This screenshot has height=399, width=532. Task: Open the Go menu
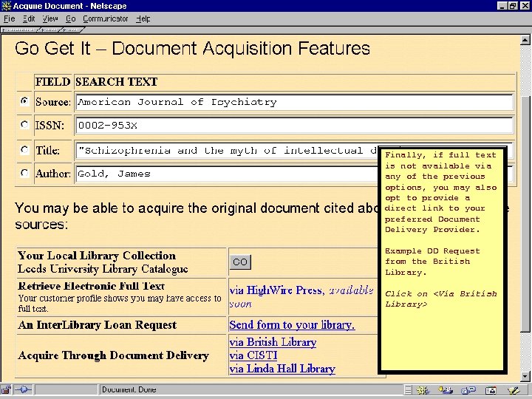coord(71,18)
